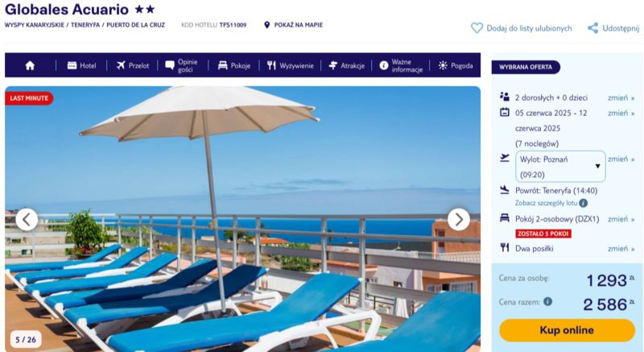This screenshot has height=352, width=644.
Task: Expand the Wylot: Poznań departure dropdown
Action: tap(560, 167)
